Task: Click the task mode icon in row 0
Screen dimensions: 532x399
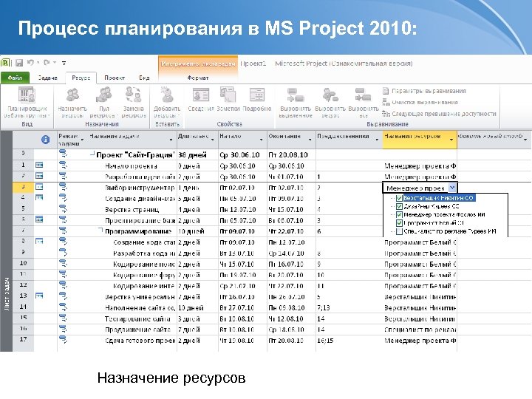Action: coord(63,154)
